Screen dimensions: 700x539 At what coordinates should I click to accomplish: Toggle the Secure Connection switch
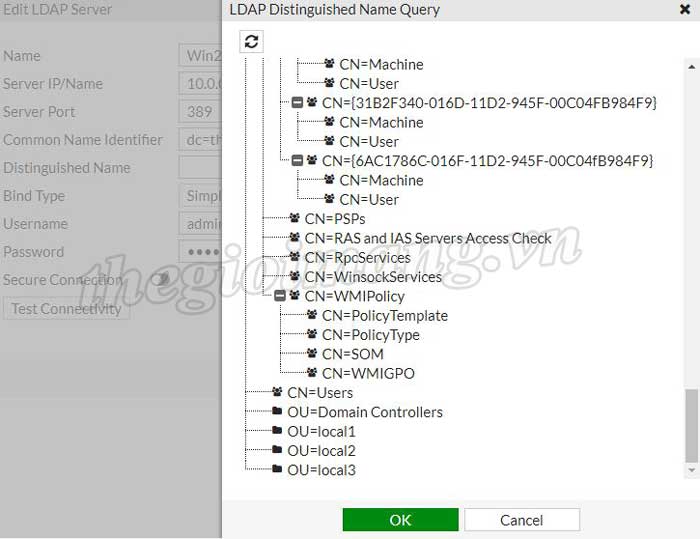(x=160, y=280)
